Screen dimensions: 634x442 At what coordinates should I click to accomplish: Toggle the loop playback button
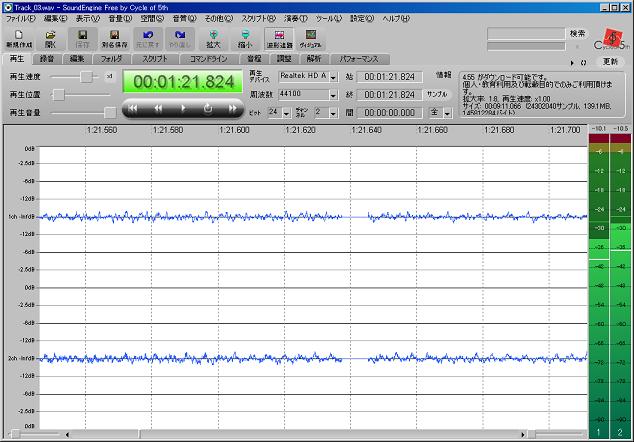[207, 107]
